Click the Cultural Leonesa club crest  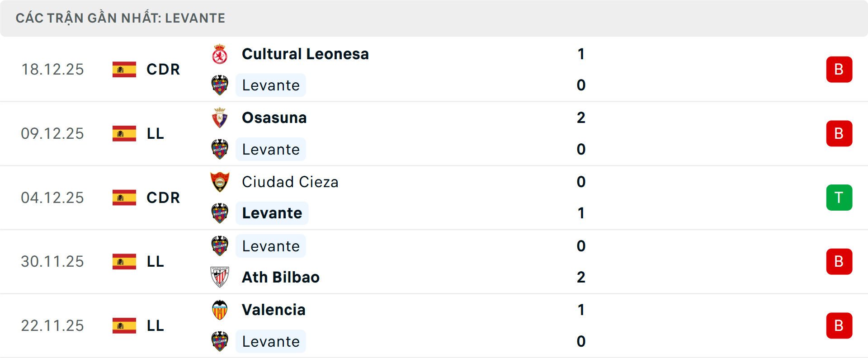(220, 54)
